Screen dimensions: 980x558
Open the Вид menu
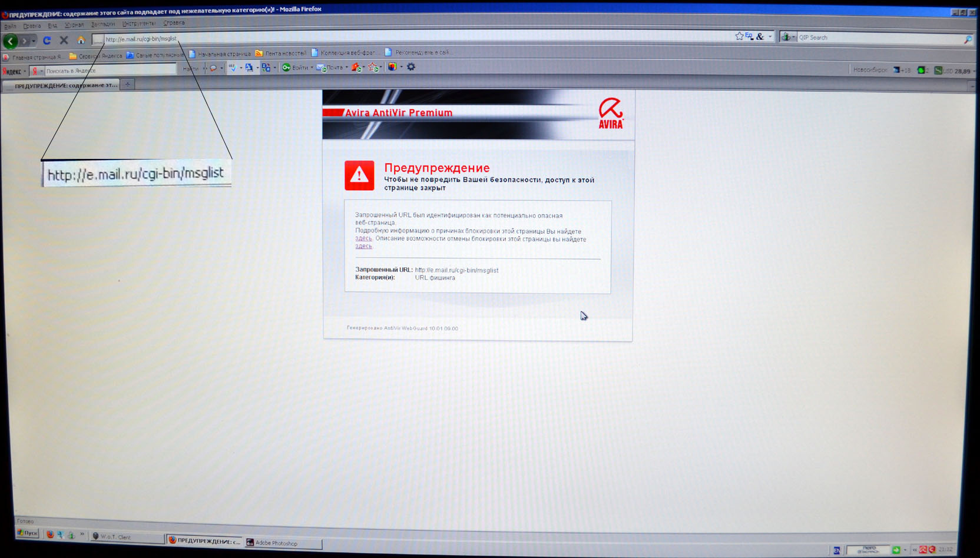(x=52, y=25)
